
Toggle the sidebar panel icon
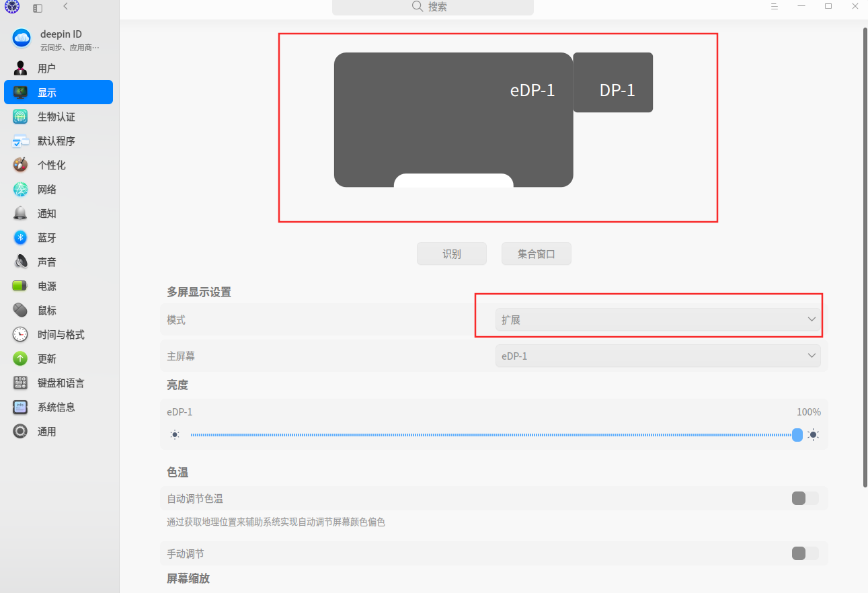point(38,8)
